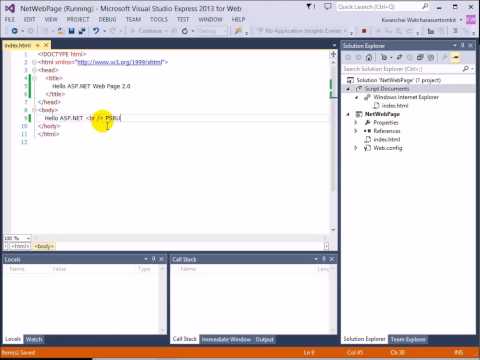Viewport: 480px width, 360px height.
Task: Open the VIEW menu
Action: 51,20
